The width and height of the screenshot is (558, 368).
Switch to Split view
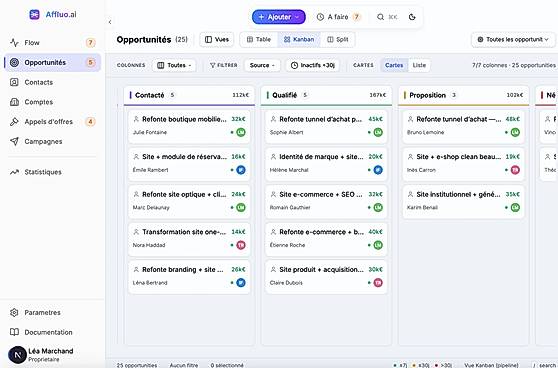[x=337, y=40]
